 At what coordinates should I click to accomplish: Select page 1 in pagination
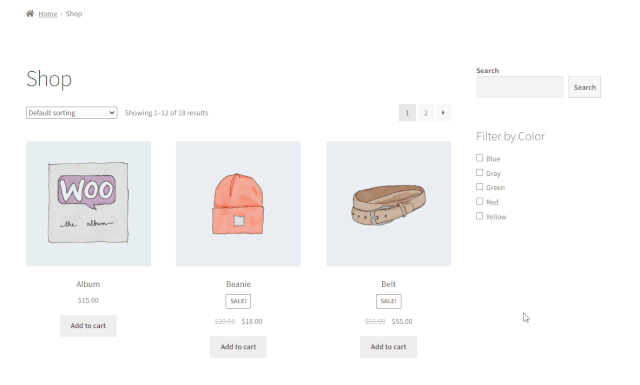(407, 113)
